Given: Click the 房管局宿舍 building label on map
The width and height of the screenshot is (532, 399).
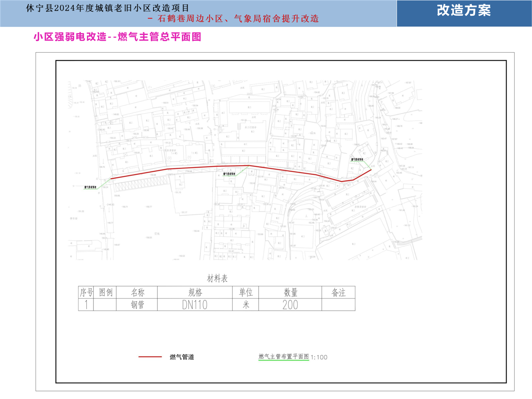Looking at the screenshot, I should click(360, 207).
